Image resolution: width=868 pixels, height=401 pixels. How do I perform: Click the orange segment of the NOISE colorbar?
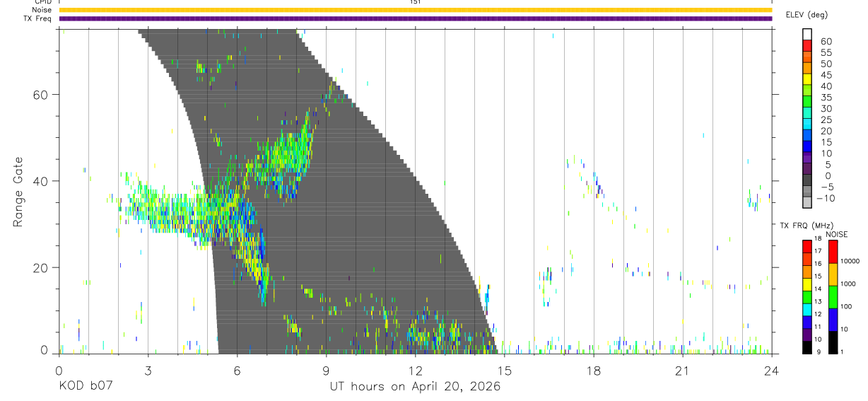click(x=833, y=274)
